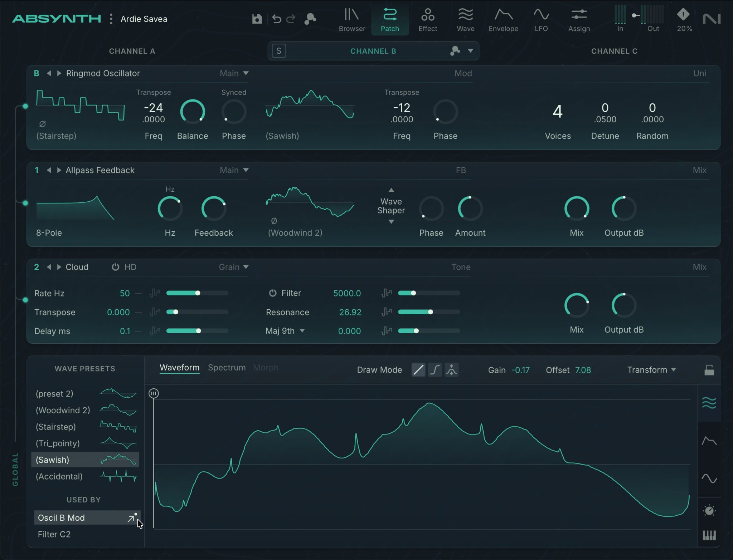The image size is (733, 560).
Task: Select the Filter C2 user entry
Action: point(54,534)
